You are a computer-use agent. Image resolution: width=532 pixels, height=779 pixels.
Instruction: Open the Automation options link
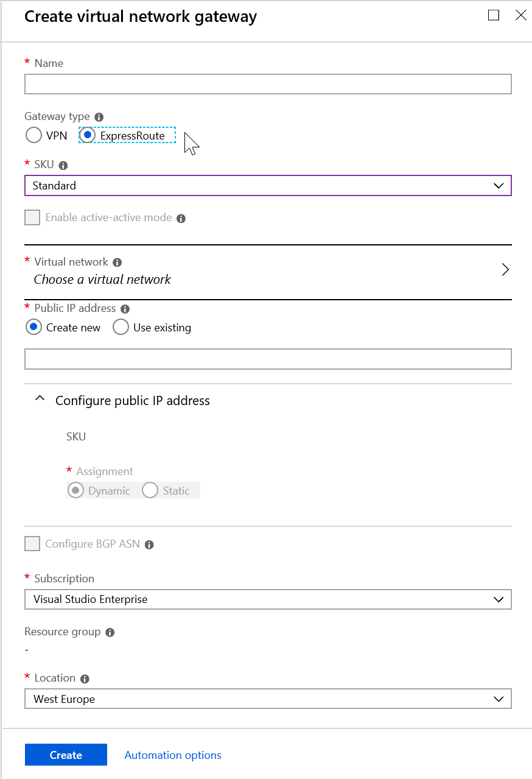coord(173,755)
